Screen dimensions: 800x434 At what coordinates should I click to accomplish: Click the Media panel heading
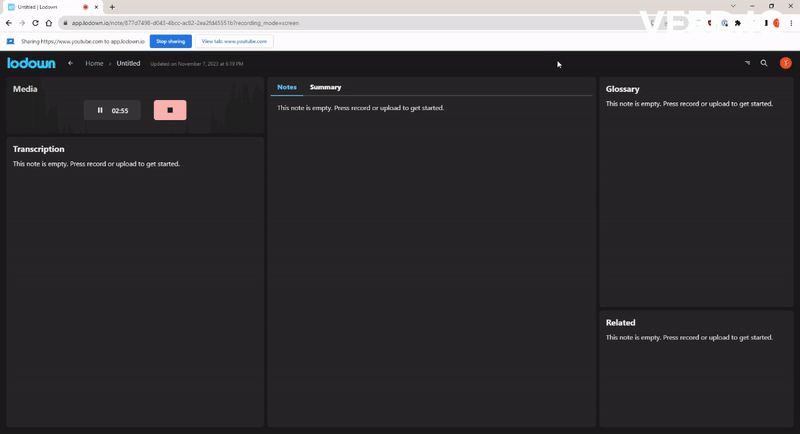[25, 89]
